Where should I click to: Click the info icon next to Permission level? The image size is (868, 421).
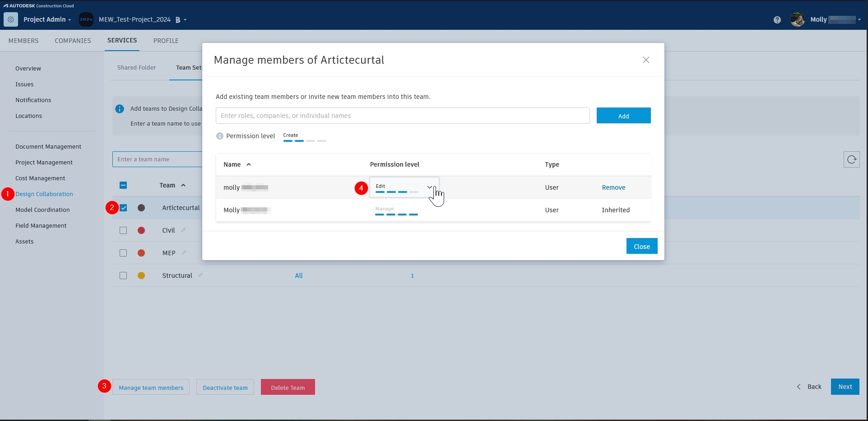pyautogui.click(x=219, y=136)
